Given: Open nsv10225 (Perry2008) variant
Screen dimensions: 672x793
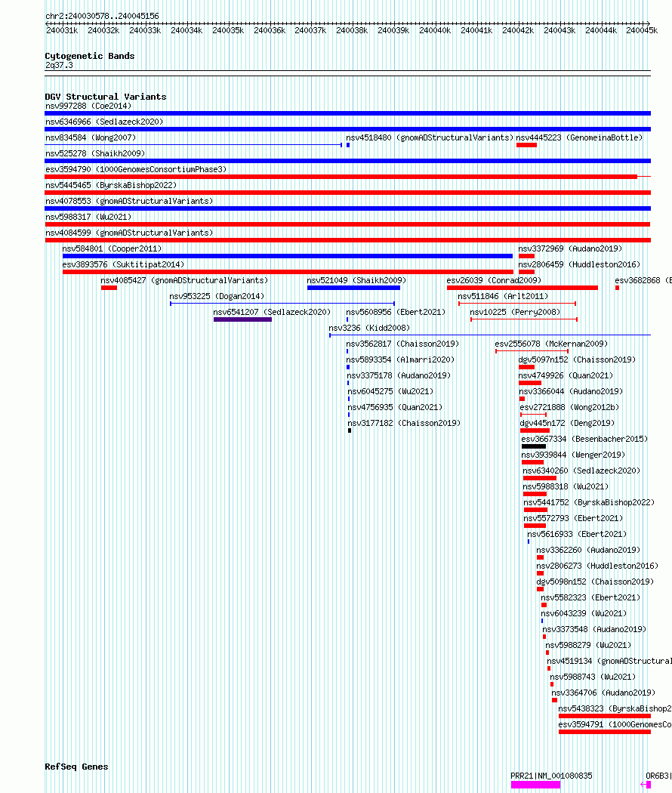Looking at the screenshot, I should 515,312.
